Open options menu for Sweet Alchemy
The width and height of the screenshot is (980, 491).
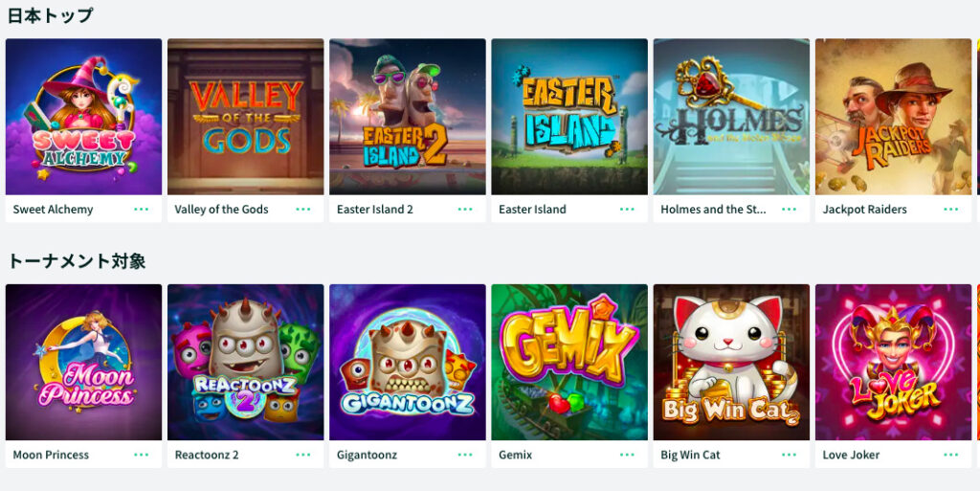[142, 210]
